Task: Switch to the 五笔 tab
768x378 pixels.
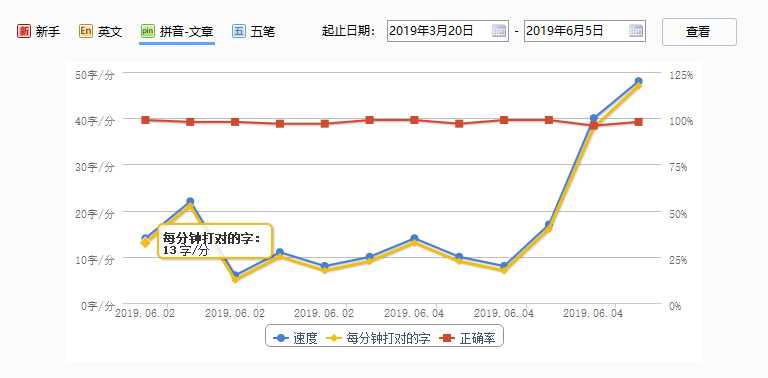Action: click(x=254, y=32)
